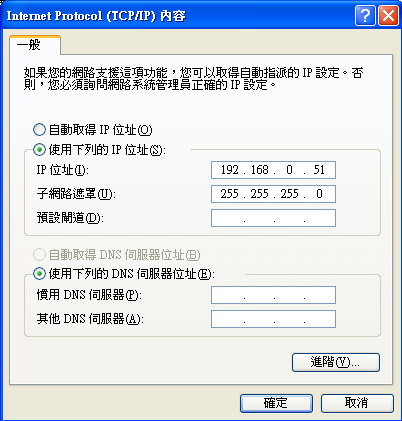Click the 子網路遮罩 input field

click(x=273, y=194)
